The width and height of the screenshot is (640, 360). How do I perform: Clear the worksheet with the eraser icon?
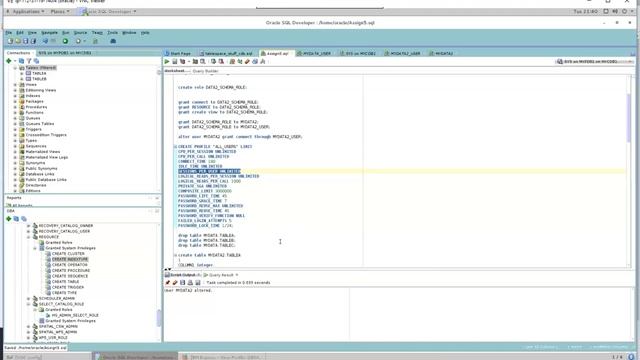tap(247, 62)
